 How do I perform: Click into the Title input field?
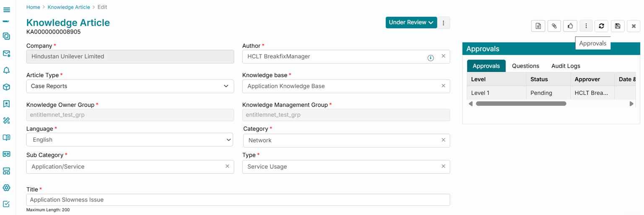pos(238,200)
